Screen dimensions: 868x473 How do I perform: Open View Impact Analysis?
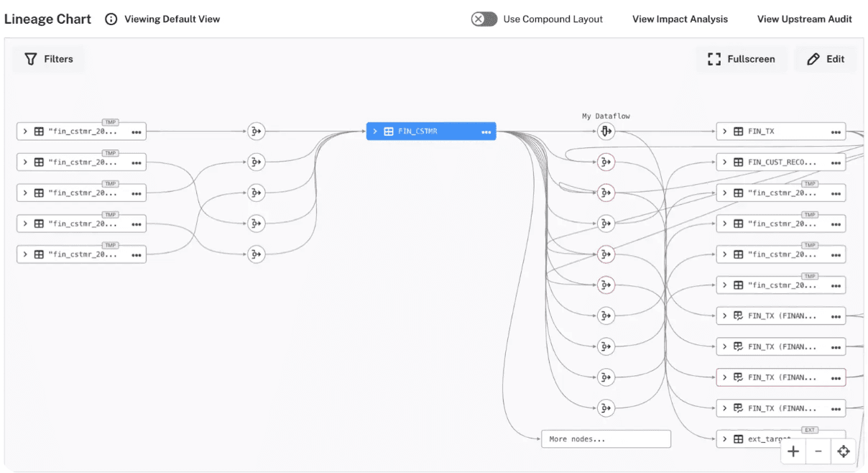click(x=679, y=19)
